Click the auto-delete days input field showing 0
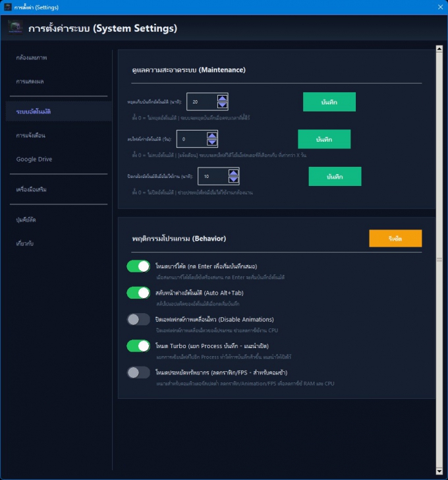The height and width of the screenshot is (480, 448). pos(191,139)
